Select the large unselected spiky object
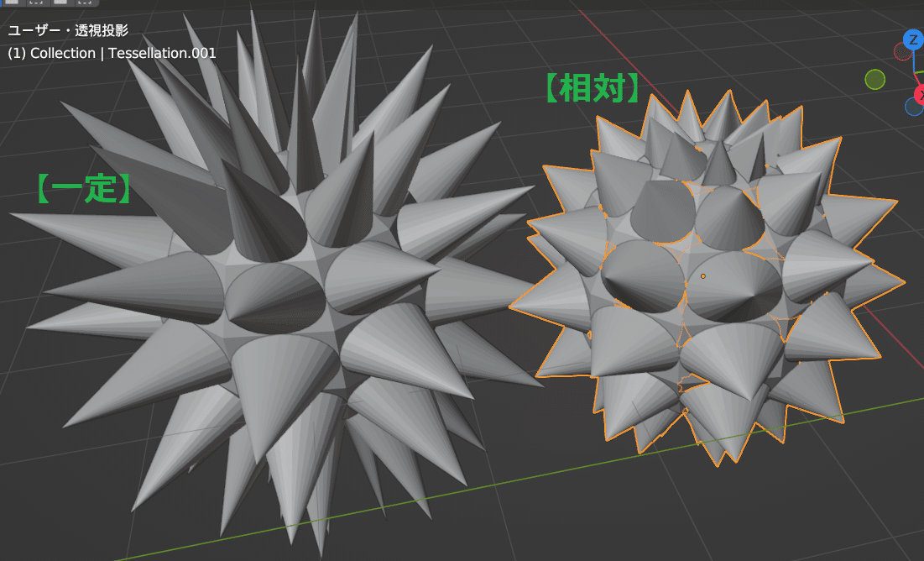This screenshot has height=561, width=924. click(277, 283)
